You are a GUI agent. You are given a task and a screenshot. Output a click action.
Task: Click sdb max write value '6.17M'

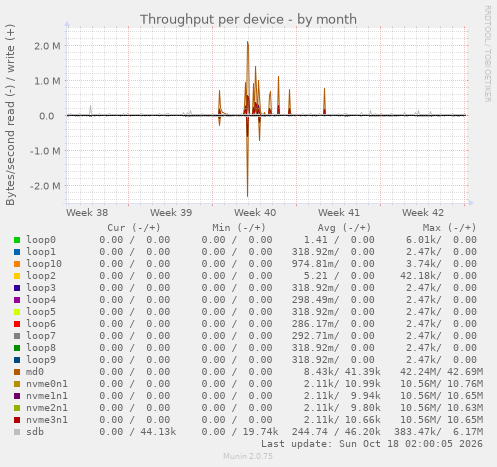[x=468, y=432]
